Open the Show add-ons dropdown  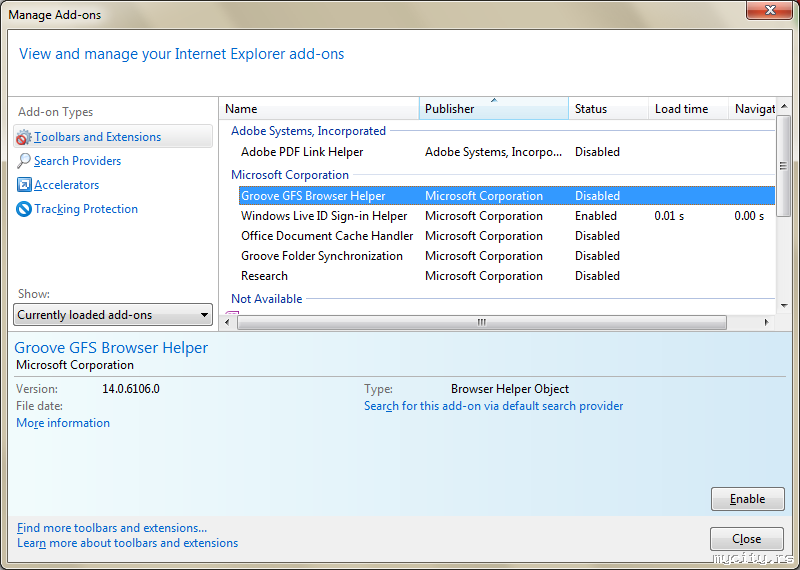point(114,315)
